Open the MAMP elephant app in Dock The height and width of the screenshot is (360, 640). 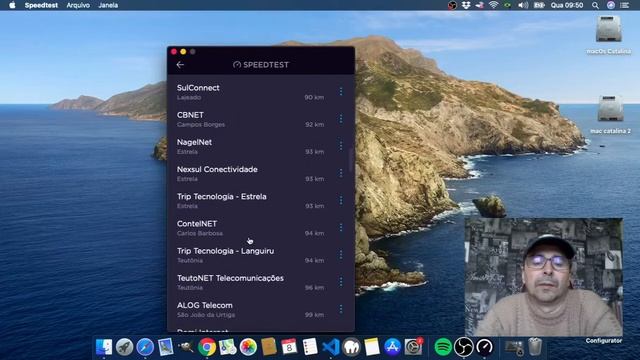(351, 347)
